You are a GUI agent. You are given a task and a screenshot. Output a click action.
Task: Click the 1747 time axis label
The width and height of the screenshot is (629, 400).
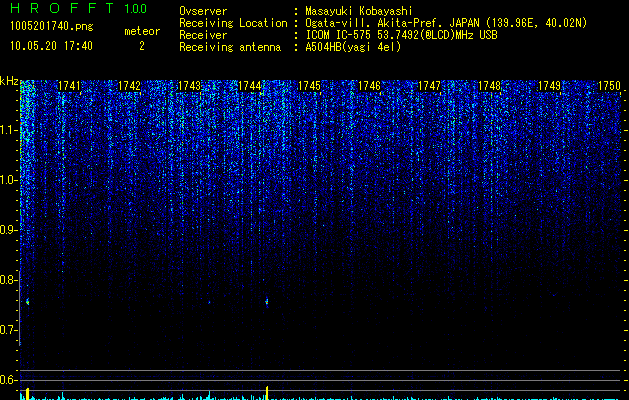tap(429, 86)
